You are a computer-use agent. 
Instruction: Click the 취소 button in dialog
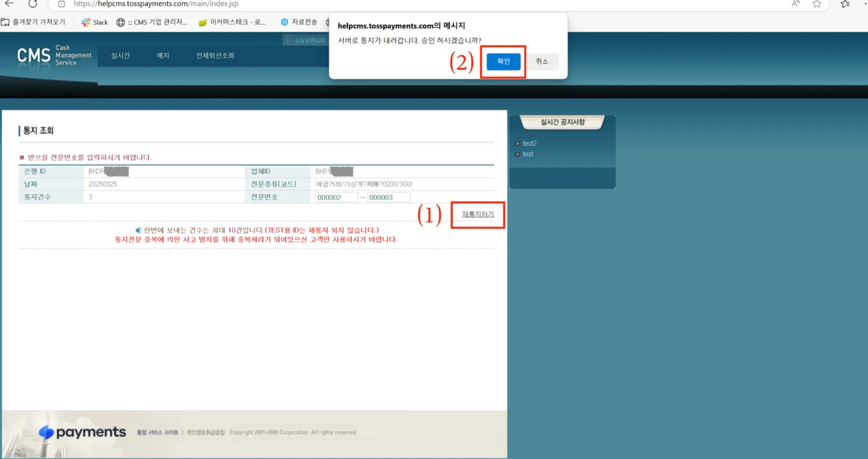pyautogui.click(x=542, y=62)
